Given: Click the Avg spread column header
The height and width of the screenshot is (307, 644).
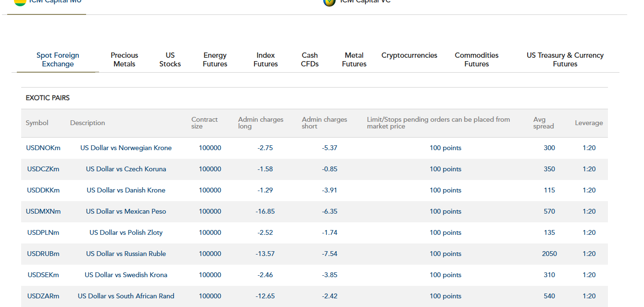Looking at the screenshot, I should coord(543,123).
